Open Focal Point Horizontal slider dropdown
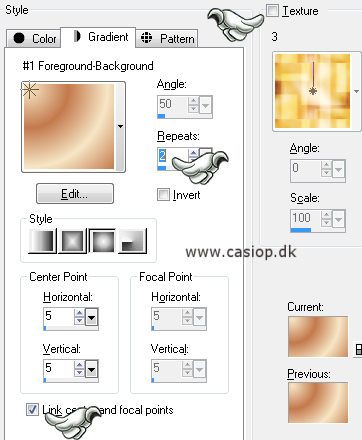Image resolution: width=362 pixels, height=440 pixels. [199, 317]
